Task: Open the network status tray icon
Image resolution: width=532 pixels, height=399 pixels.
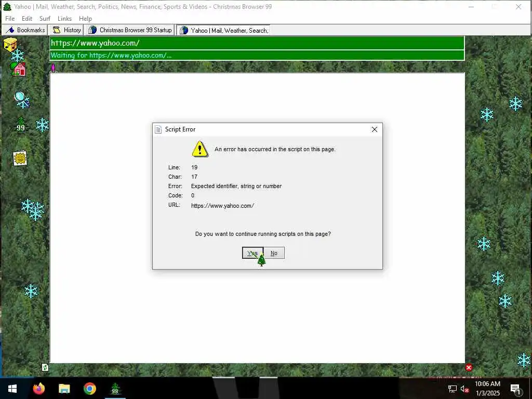Action: [453, 389]
